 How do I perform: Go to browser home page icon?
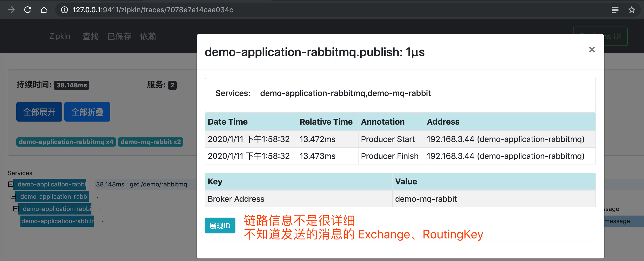click(44, 10)
